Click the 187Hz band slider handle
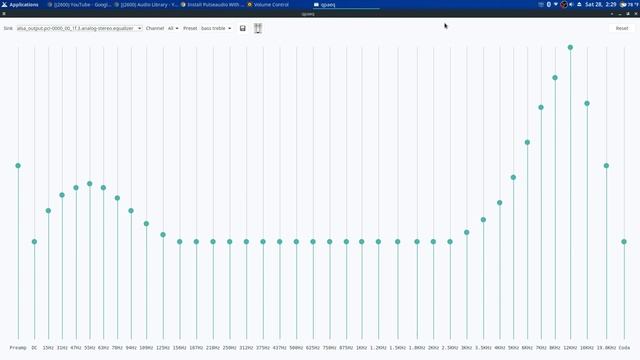 coord(196,242)
